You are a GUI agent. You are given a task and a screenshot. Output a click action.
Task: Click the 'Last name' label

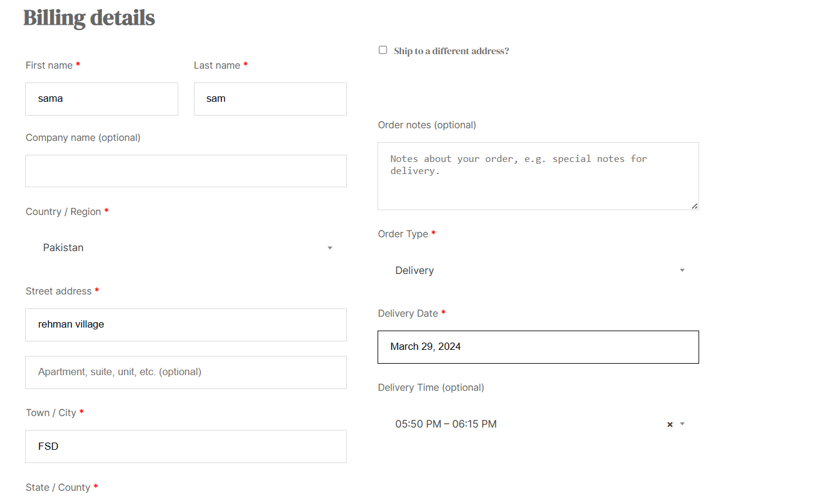tap(217, 65)
